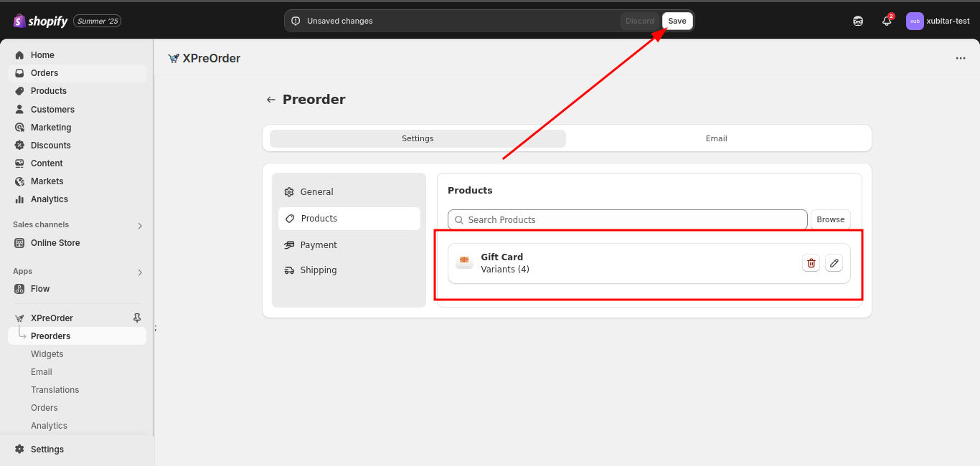Screen dimensions: 980x466
Task: Click the Gift Card thumbnail image
Action: 464,262
